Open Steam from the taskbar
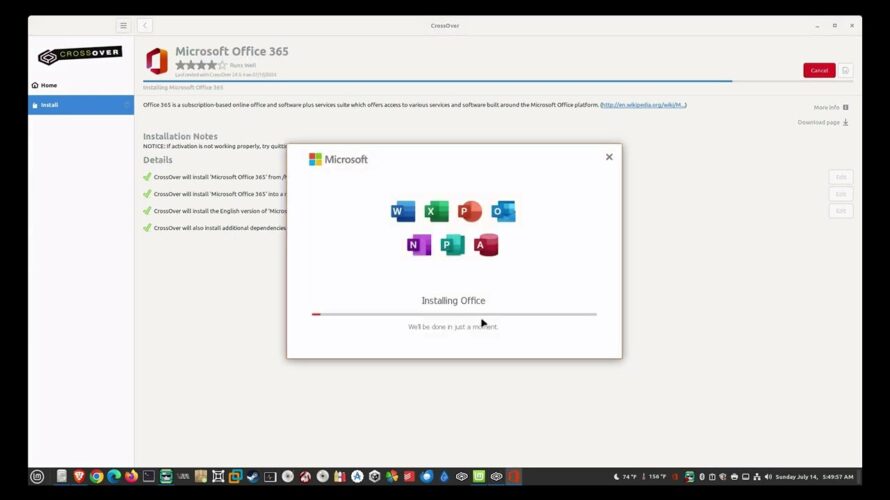The image size is (890, 500). click(253, 477)
